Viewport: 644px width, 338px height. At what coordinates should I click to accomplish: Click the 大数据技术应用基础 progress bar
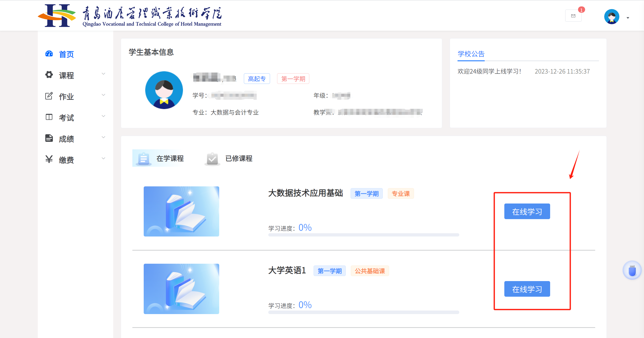(x=363, y=235)
